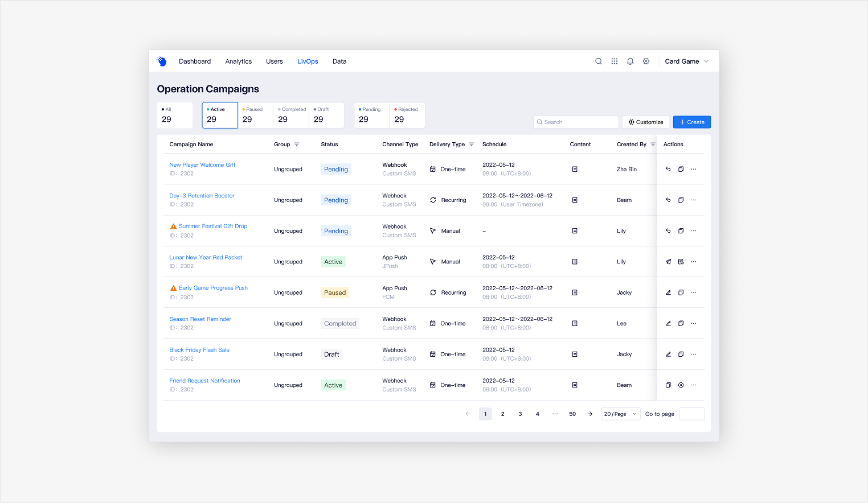868x503 pixels.
Task: Duplicate the Day-3 Retention Booster campaign
Action: tap(681, 200)
